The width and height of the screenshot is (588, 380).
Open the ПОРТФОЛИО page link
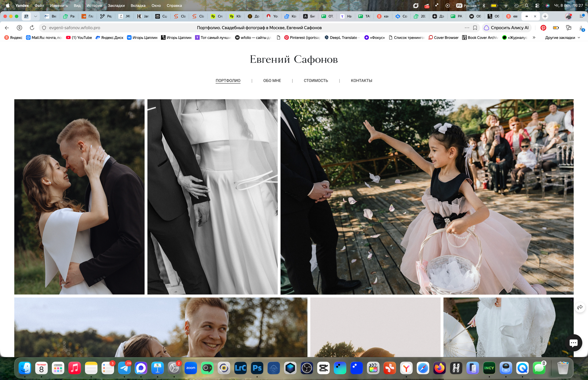tap(228, 80)
